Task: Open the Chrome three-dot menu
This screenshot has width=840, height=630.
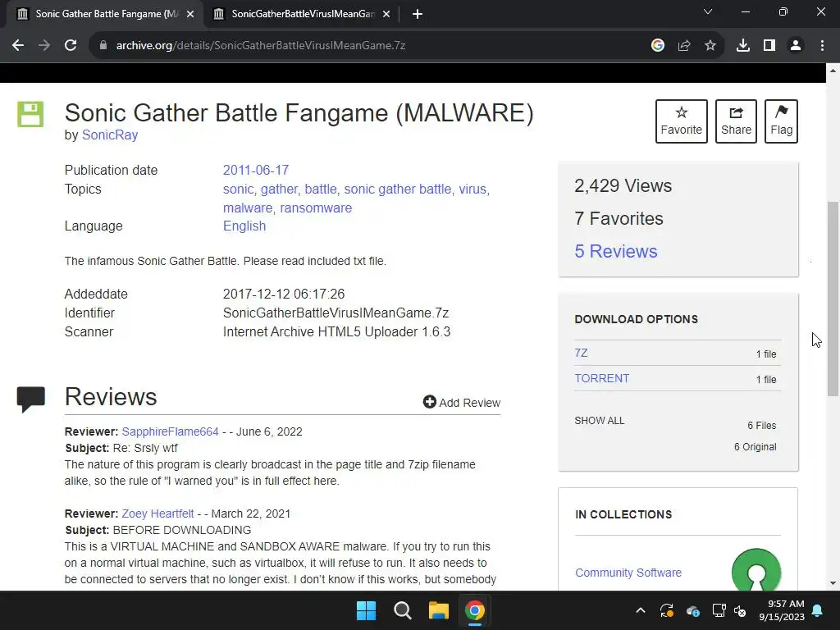Action: [x=822, y=46]
